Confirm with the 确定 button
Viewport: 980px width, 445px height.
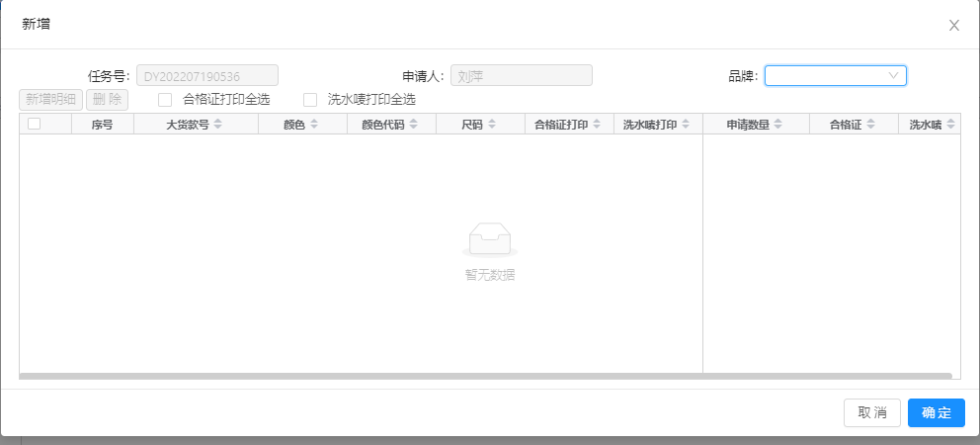point(937,413)
